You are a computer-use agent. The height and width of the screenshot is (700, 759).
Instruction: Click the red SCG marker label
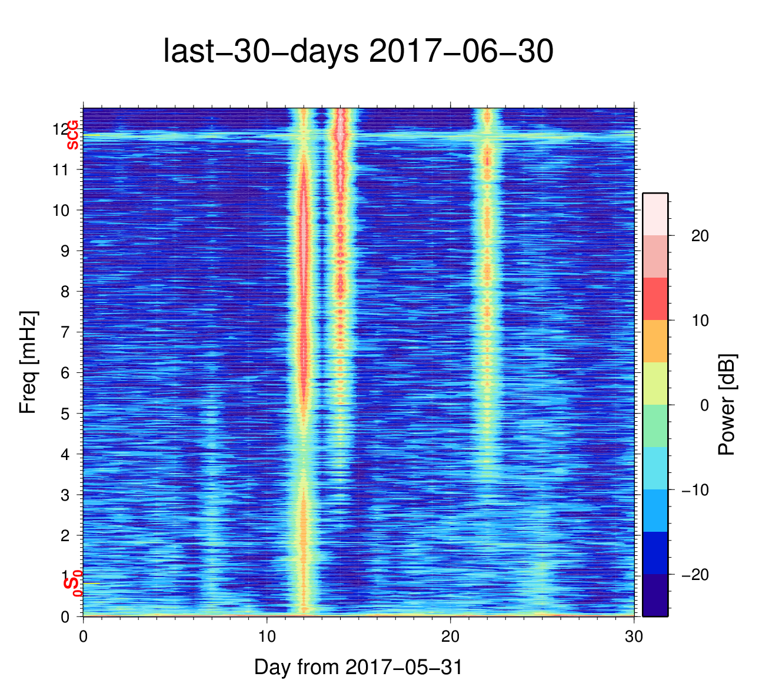pos(72,135)
